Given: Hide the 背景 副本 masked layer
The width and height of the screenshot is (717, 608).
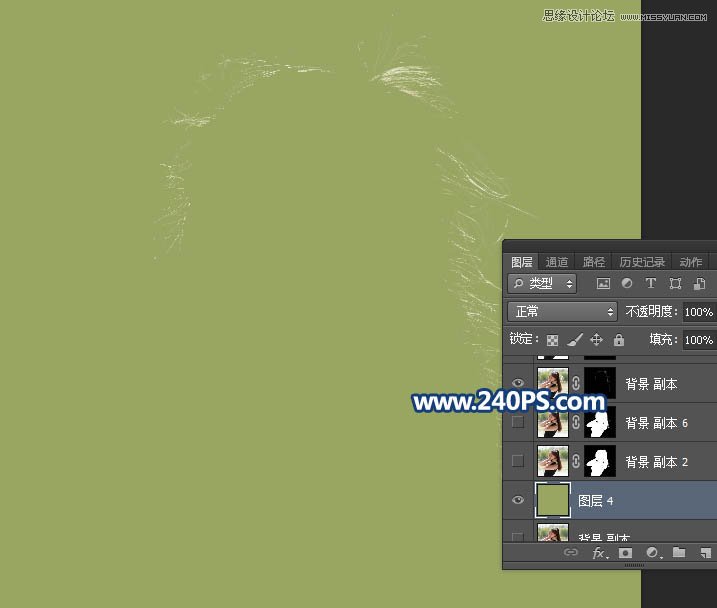Looking at the screenshot, I should [x=518, y=383].
